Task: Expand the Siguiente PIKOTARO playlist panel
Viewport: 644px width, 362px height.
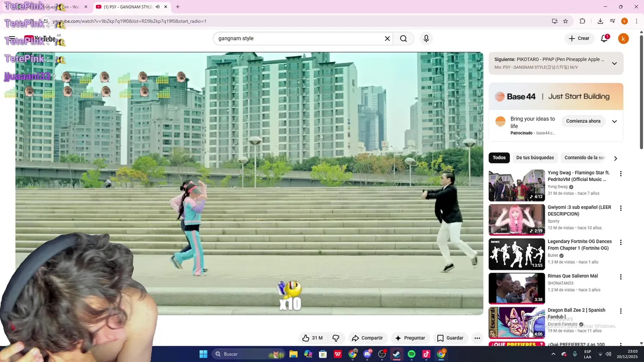Action: coord(614,63)
